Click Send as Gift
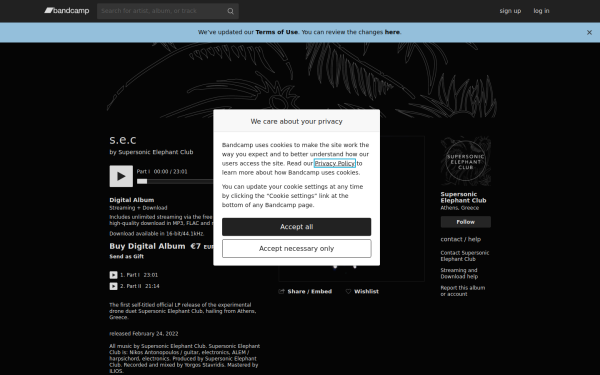The width and height of the screenshot is (600, 375). point(127,256)
